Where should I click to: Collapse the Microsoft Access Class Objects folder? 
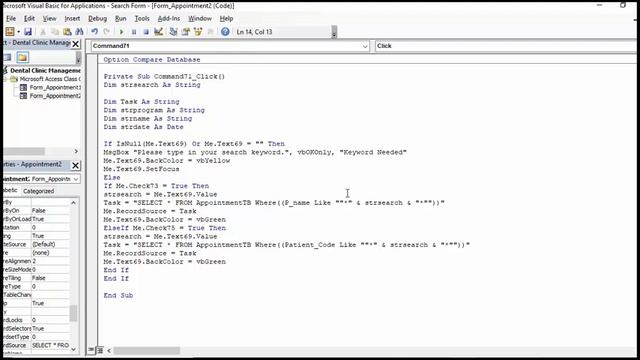[x=6, y=79]
